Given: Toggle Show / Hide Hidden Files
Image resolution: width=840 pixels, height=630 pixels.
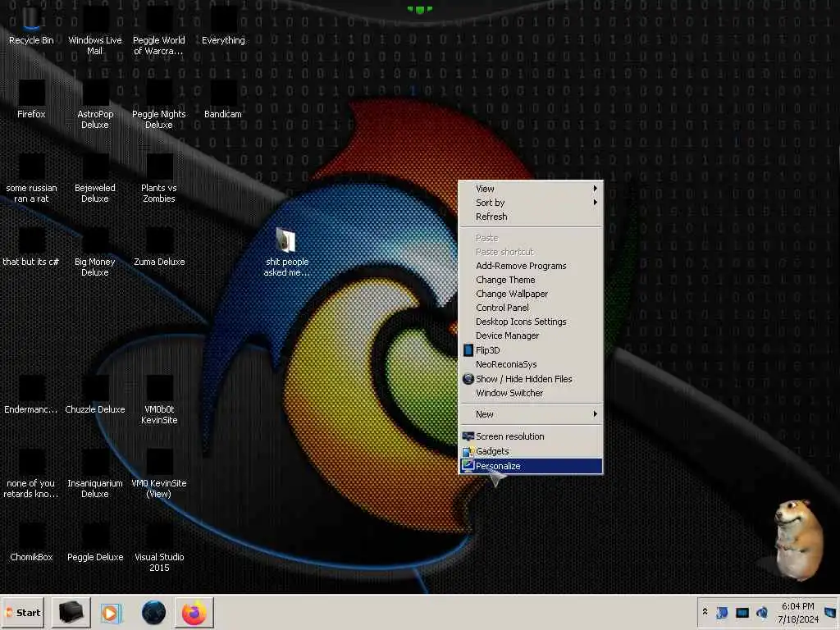Looking at the screenshot, I should pyautogui.click(x=531, y=379).
